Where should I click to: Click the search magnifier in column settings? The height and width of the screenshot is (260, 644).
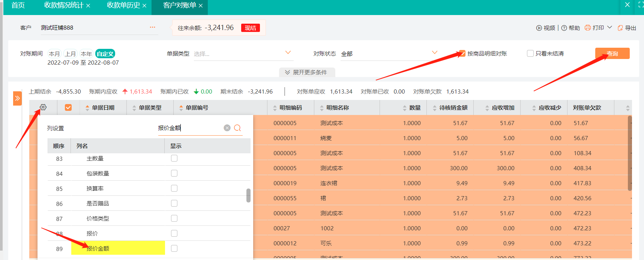point(237,128)
